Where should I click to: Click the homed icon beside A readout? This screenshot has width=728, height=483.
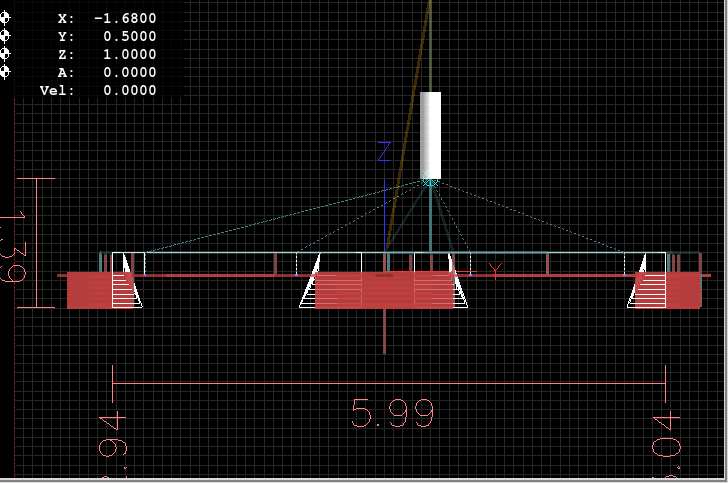pyautogui.click(x=5, y=72)
